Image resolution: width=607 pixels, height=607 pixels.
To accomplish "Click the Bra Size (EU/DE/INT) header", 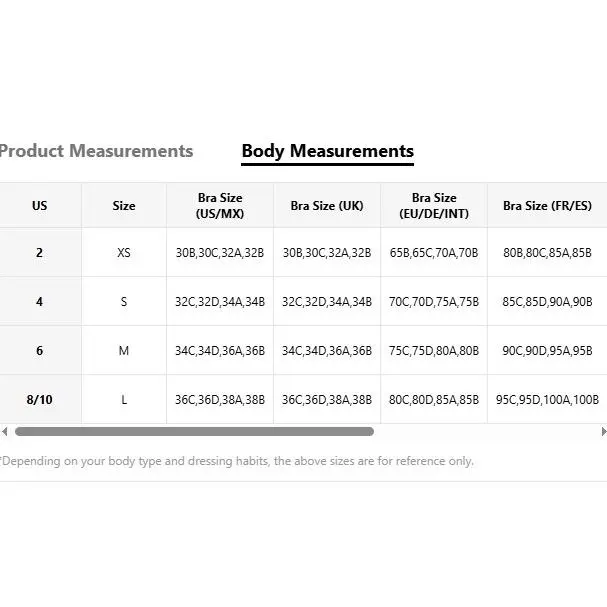I will tap(434, 206).
